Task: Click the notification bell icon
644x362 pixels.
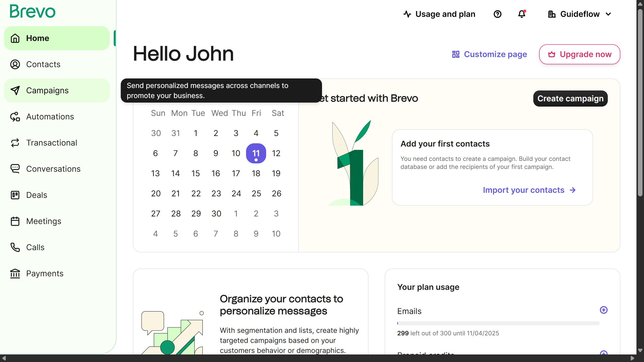Action: click(521, 14)
